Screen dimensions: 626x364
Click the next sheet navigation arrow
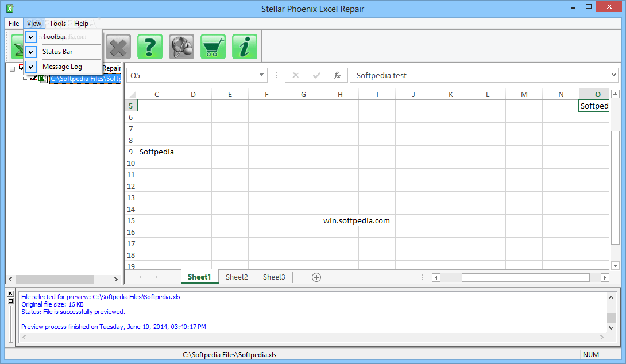point(156,277)
